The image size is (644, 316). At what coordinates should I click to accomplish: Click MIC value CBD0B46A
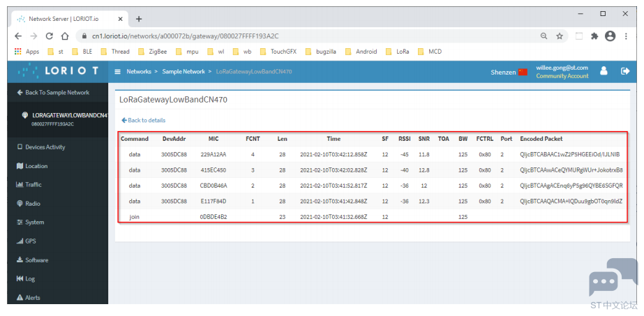(214, 186)
